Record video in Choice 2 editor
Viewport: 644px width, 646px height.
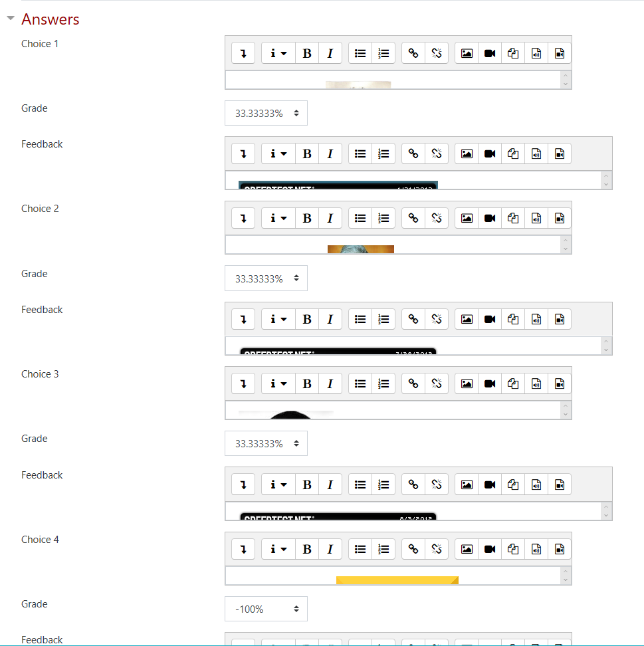tap(560, 218)
